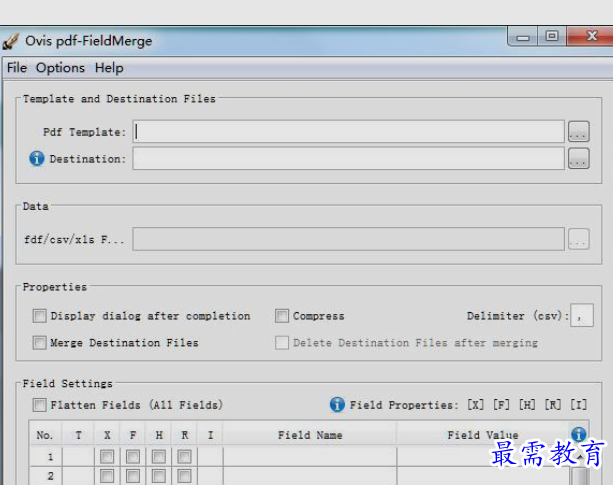
Task: Enable Display dialog after completion
Action: (x=39, y=316)
